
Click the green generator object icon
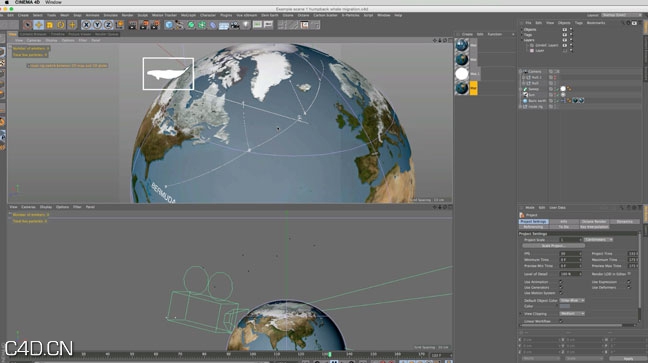(x=191, y=25)
